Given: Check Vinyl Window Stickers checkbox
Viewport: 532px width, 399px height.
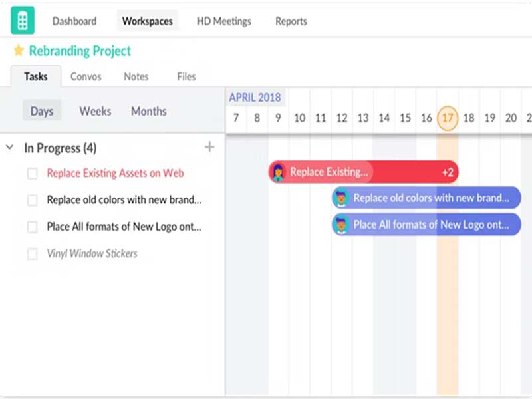Looking at the screenshot, I should pos(32,253).
